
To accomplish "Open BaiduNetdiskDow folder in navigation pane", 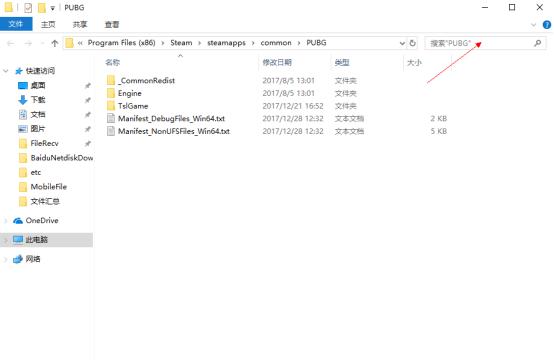I will pos(62,158).
